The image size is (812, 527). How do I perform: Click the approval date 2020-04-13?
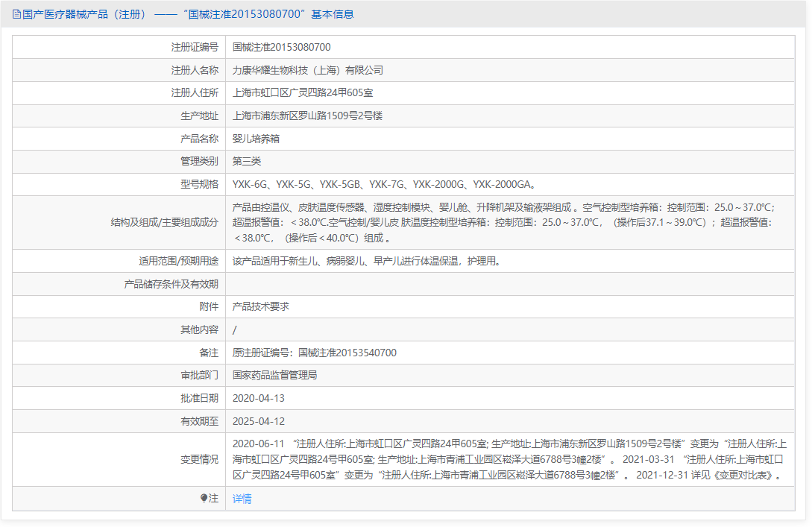[x=258, y=398]
